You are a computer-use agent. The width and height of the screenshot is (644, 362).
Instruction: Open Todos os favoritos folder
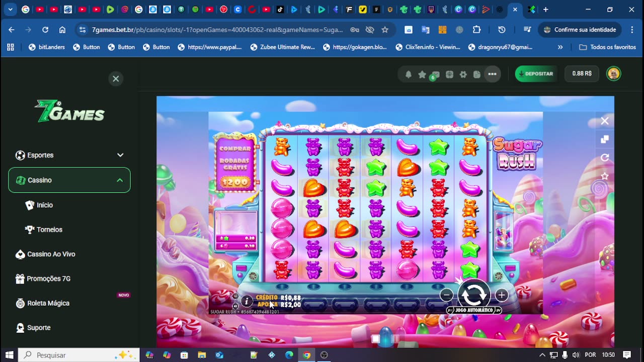(608, 47)
